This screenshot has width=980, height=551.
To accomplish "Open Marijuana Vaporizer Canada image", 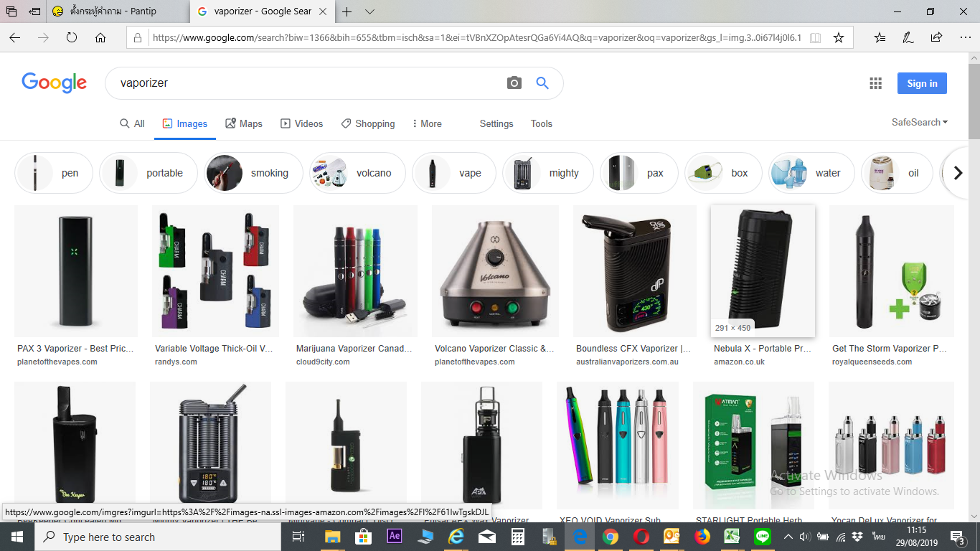I will (355, 271).
